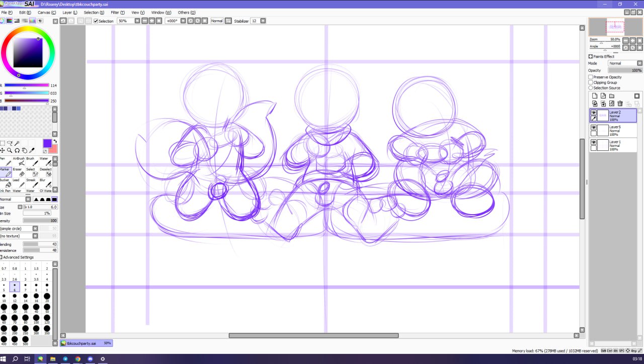Screen dimensions: 644x364
Task: Click the pink secondary color swatch
Action: click(53, 149)
